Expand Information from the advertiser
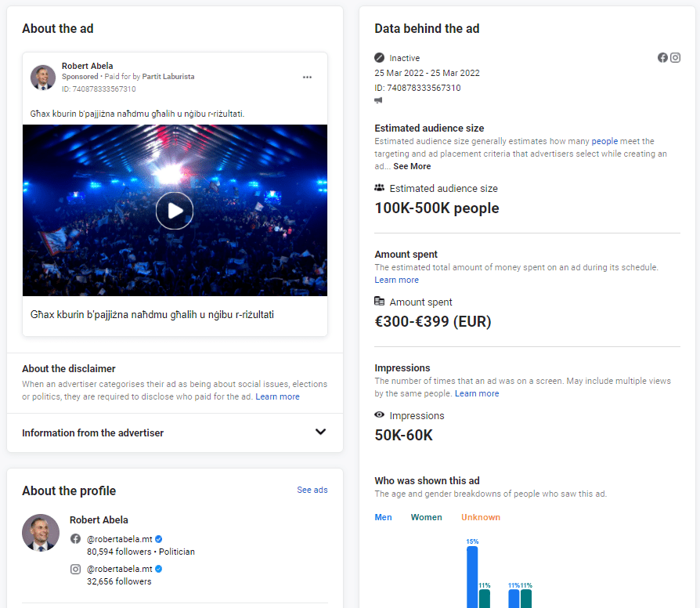This screenshot has height=608, width=700. pyautogui.click(x=320, y=432)
